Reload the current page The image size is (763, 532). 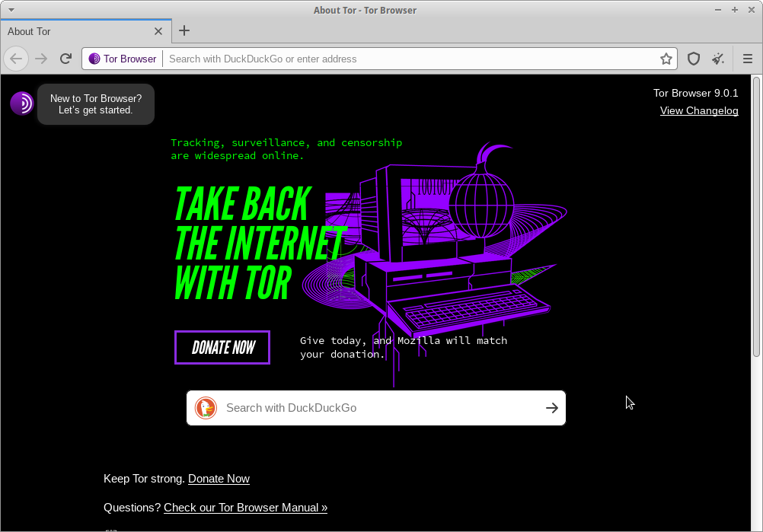[65, 59]
